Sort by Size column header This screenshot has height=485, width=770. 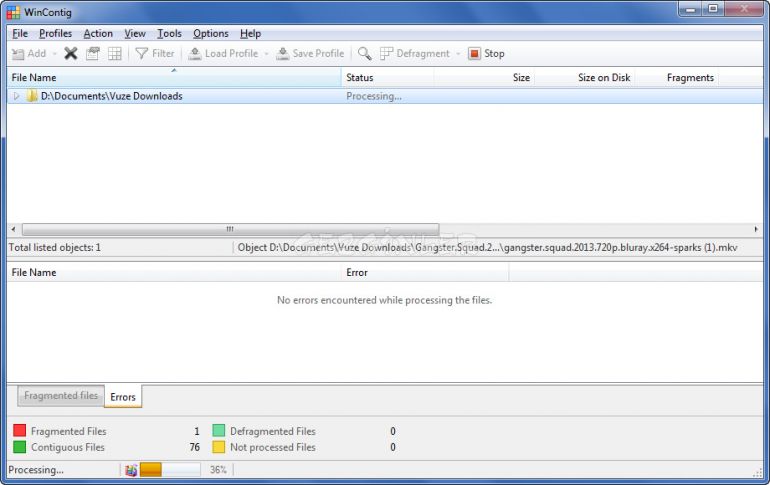[484, 78]
